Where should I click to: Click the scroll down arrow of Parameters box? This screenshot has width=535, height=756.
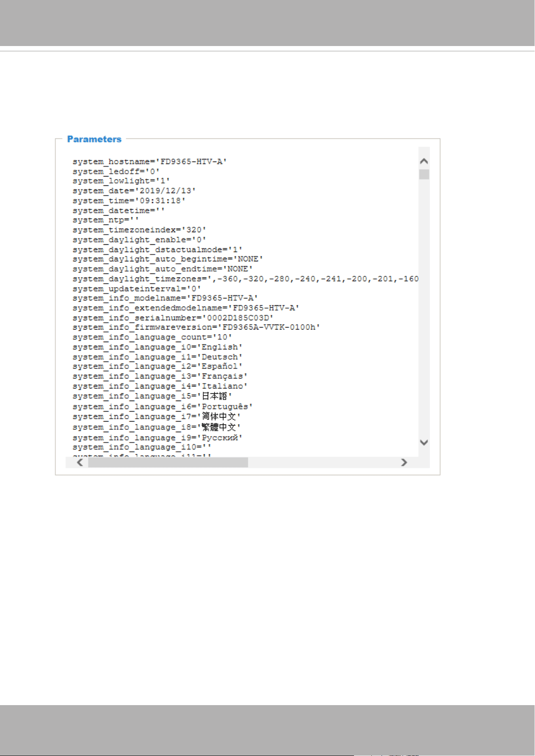click(424, 443)
